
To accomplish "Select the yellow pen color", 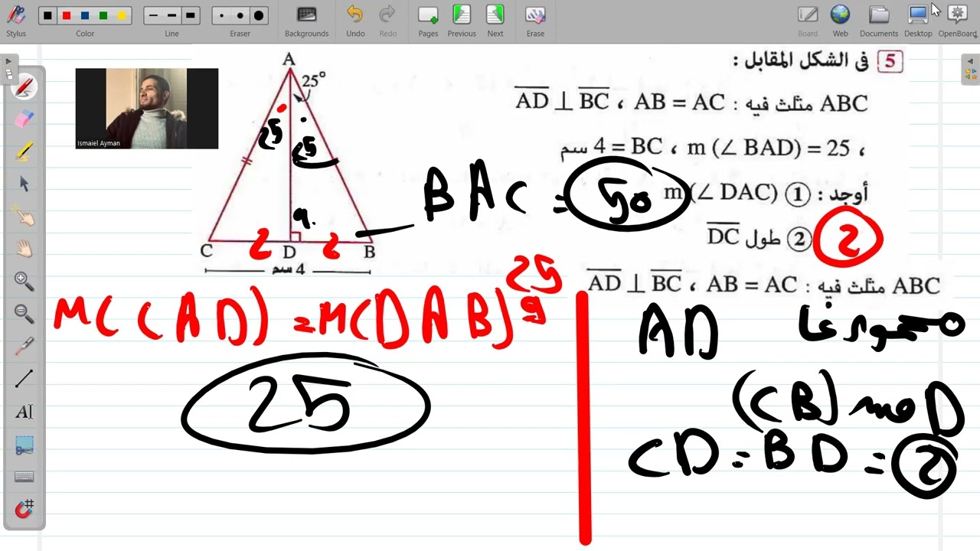I will tap(122, 15).
